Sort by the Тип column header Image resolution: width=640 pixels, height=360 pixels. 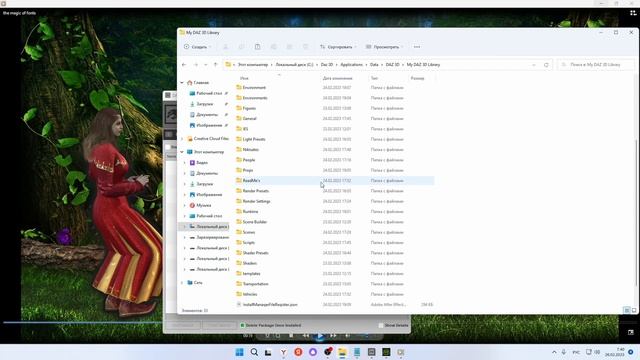374,78
